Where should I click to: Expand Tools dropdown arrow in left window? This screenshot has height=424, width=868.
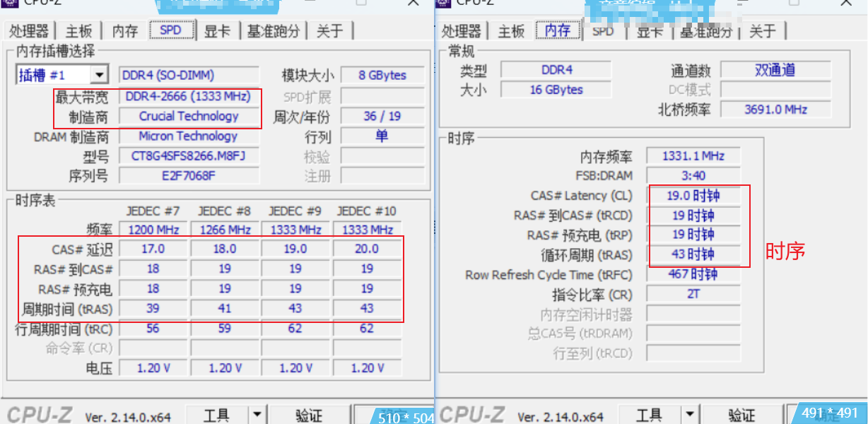(257, 415)
